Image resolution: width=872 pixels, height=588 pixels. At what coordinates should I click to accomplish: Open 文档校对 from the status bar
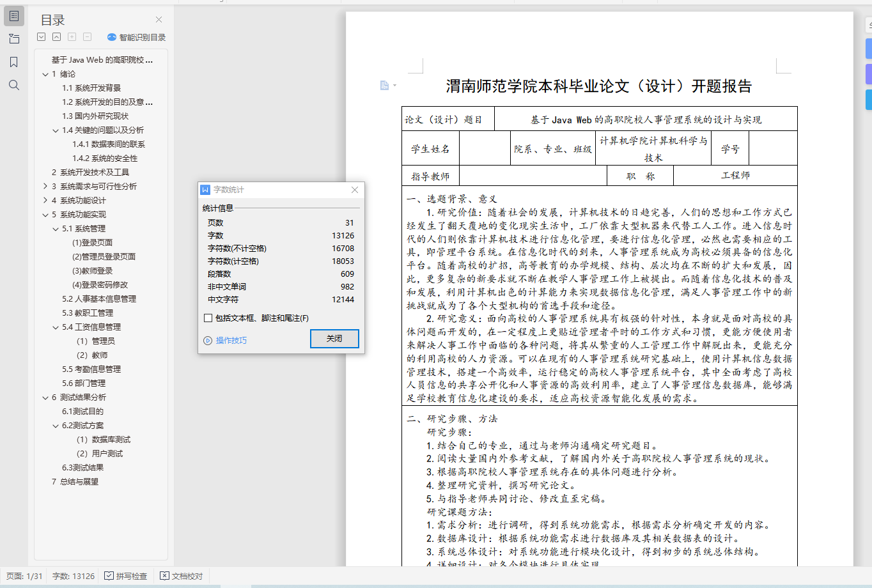tap(182, 576)
